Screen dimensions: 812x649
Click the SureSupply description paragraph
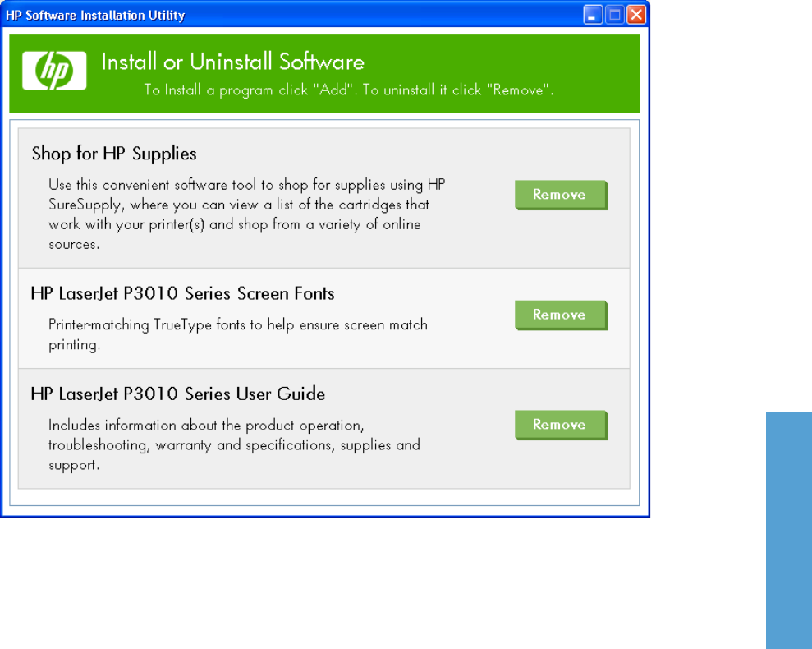tap(247, 214)
